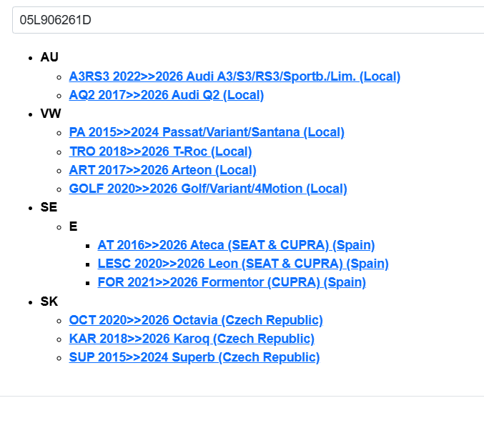Select the KAR Karoq 2018>>2026 link
This screenshot has width=484, height=448.
pos(192,339)
